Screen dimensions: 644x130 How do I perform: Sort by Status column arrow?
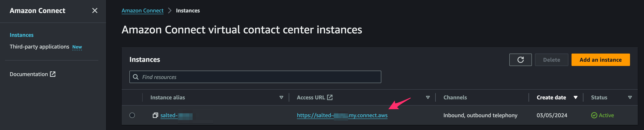click(x=630, y=98)
